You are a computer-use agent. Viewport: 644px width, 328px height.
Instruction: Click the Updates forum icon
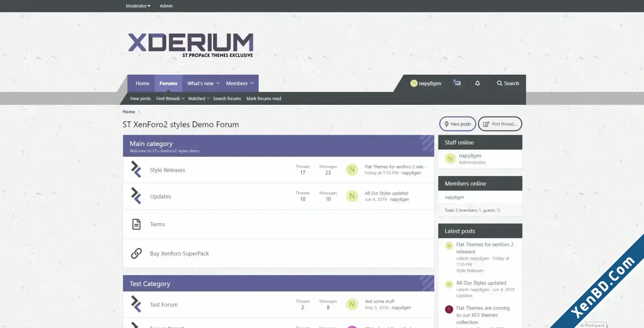[x=136, y=196]
